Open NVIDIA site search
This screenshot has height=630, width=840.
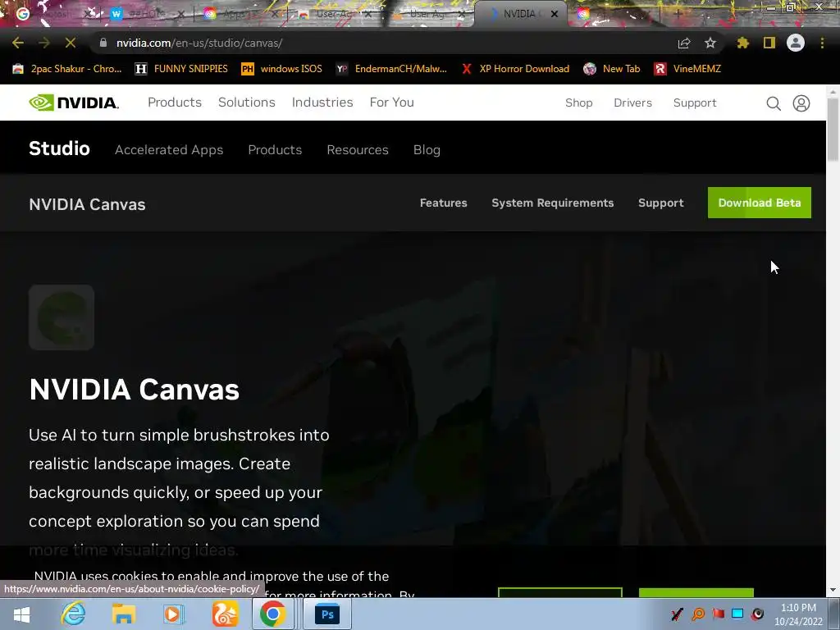coord(773,103)
